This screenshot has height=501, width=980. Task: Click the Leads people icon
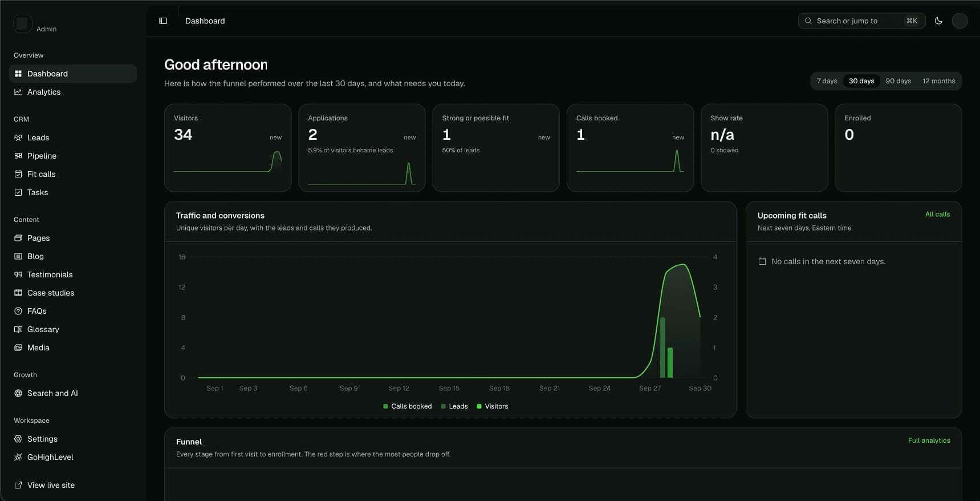coord(18,138)
